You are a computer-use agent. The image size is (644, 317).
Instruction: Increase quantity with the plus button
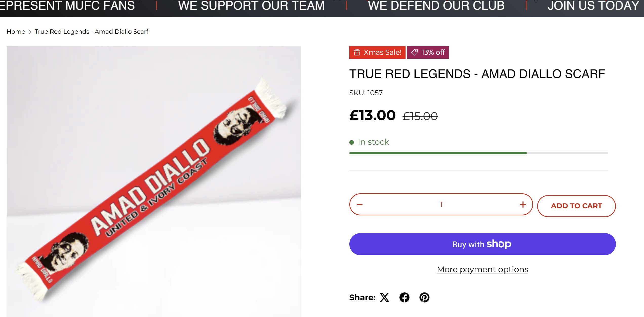point(523,204)
